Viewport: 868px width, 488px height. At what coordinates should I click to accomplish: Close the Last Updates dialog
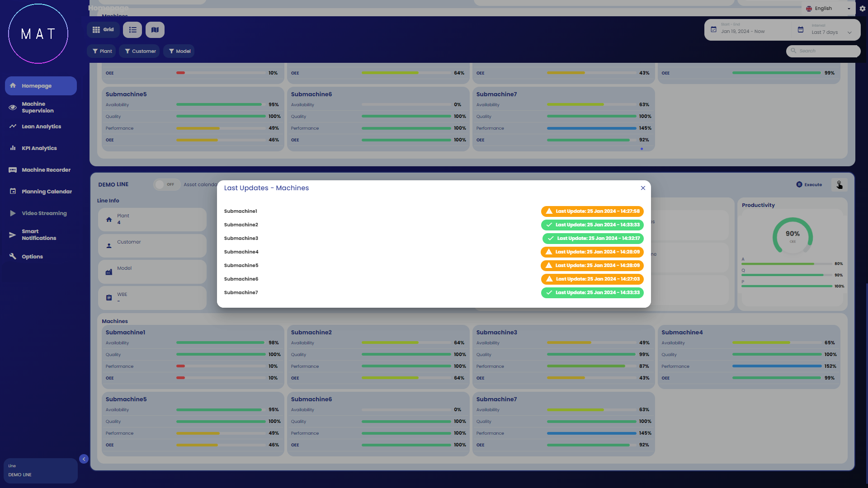643,188
